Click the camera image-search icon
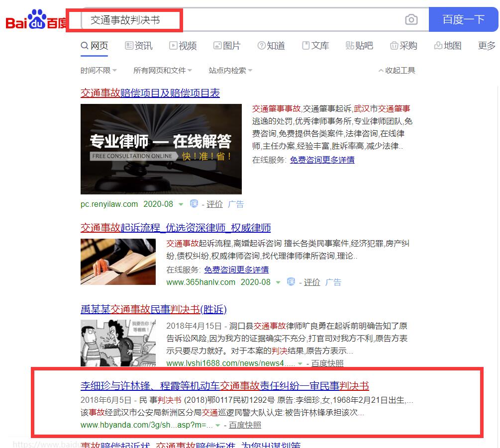 click(x=411, y=20)
